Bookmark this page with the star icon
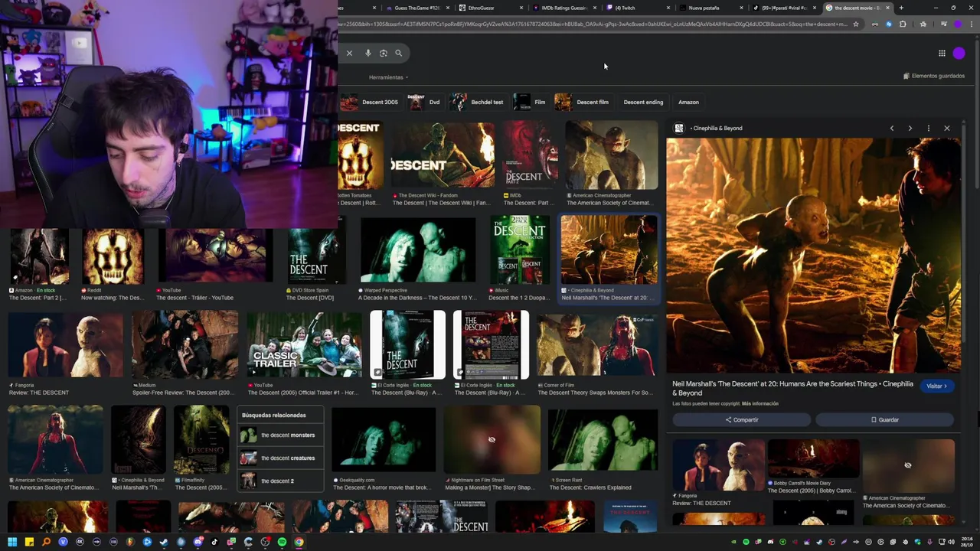 [856, 24]
